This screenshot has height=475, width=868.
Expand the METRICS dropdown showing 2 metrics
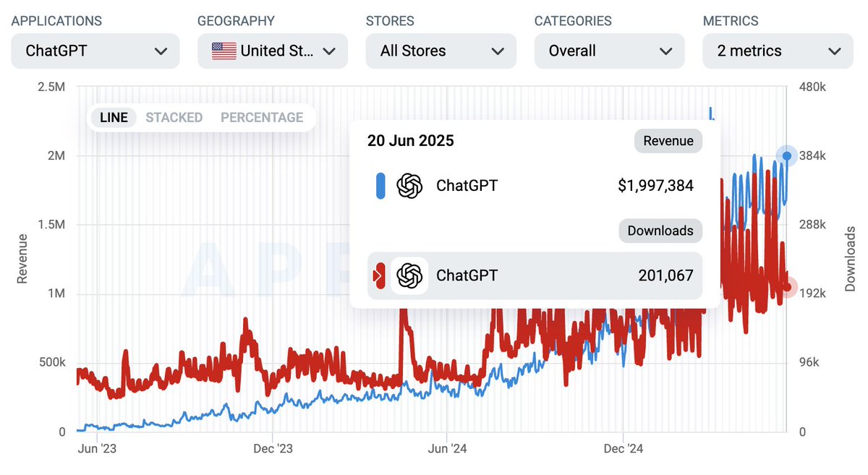[778, 51]
